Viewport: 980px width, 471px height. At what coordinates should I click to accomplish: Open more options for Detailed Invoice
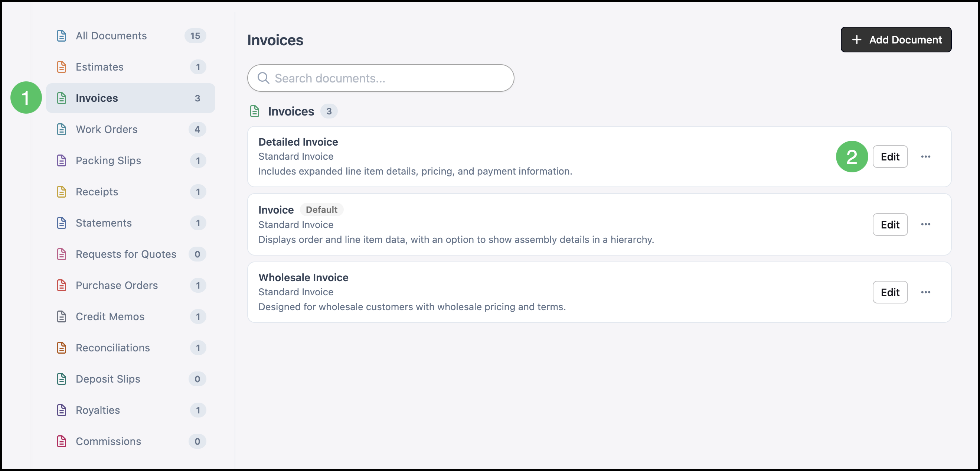pyautogui.click(x=925, y=157)
